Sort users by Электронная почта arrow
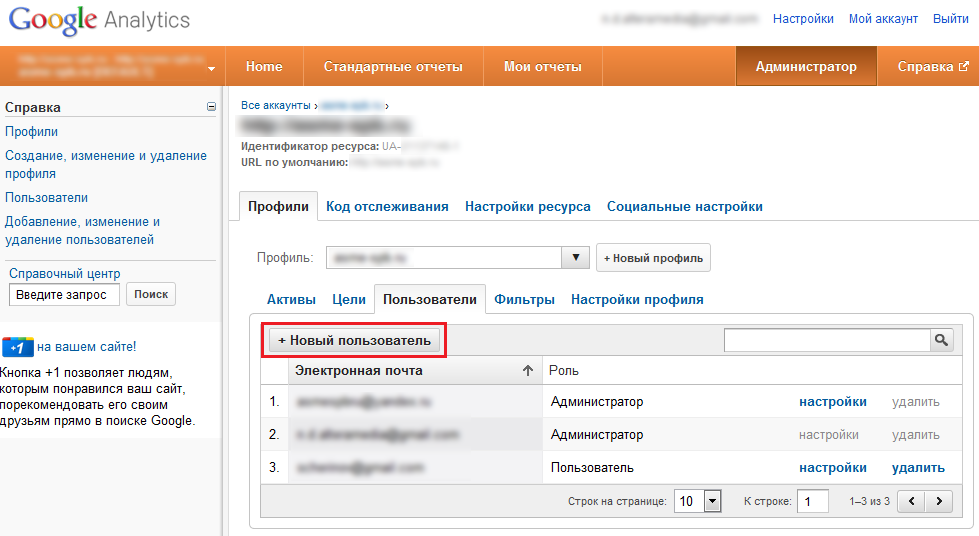Viewport: 979px width, 536px height. (x=528, y=370)
